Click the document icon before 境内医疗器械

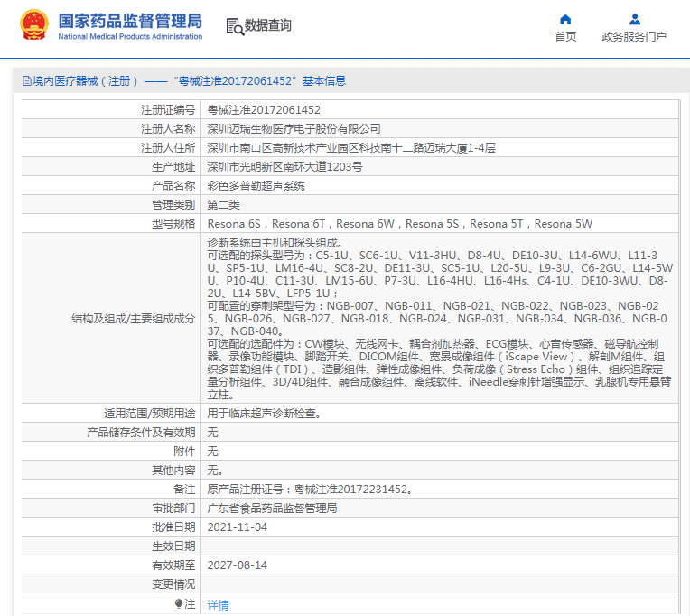point(27,81)
